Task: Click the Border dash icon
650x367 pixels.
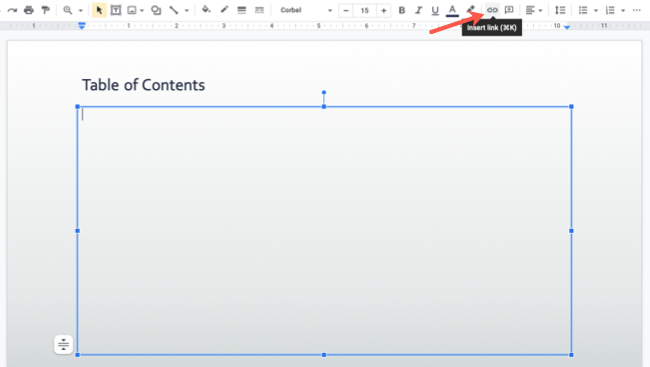Action: click(x=260, y=10)
